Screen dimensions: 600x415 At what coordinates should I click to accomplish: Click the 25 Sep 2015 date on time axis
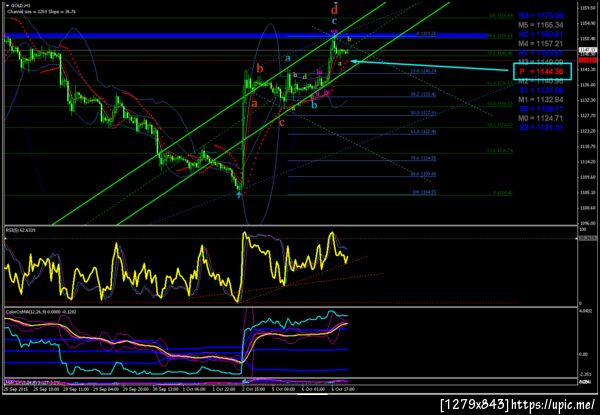point(14,389)
